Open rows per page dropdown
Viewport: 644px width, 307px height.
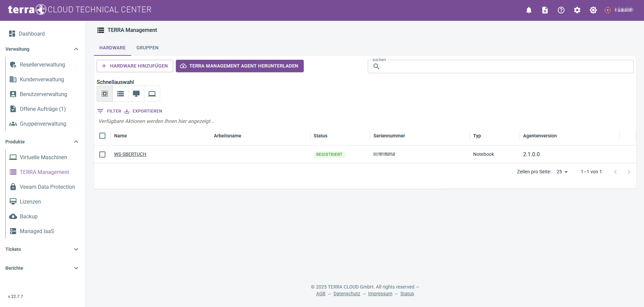coord(562,172)
